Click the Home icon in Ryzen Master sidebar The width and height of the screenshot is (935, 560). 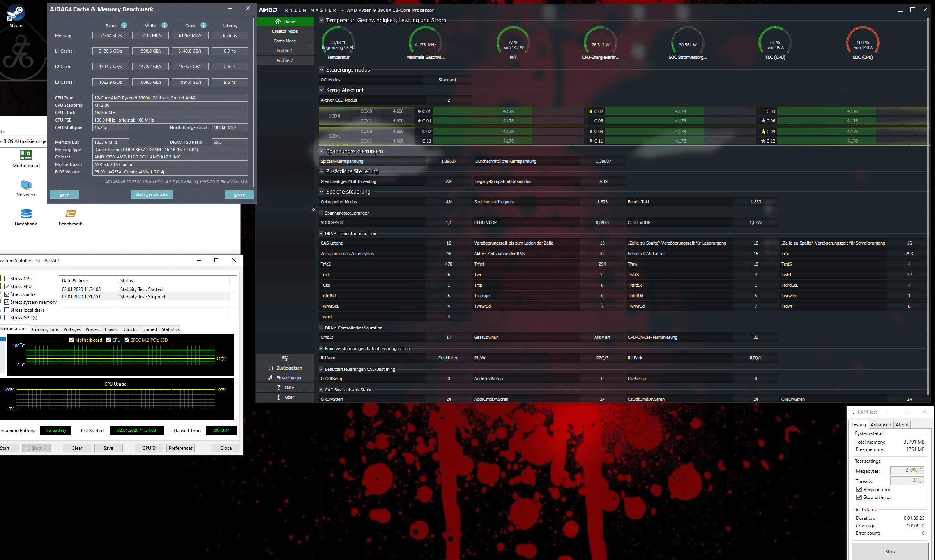coord(278,21)
